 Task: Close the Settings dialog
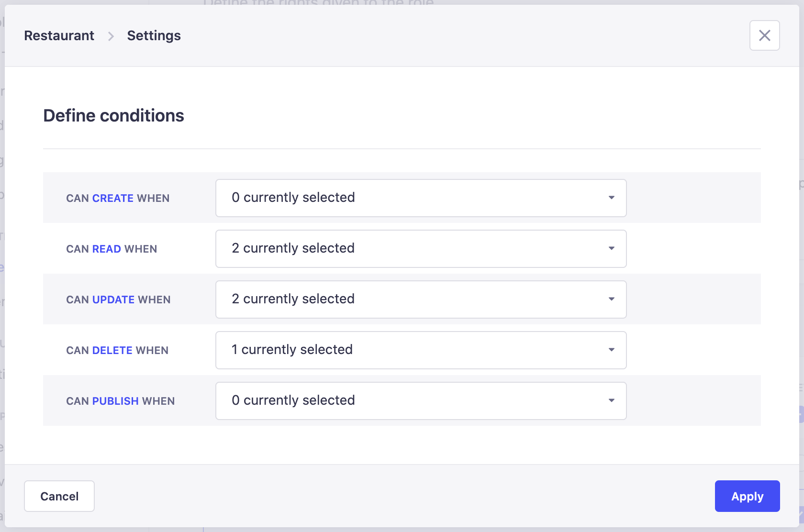(764, 35)
